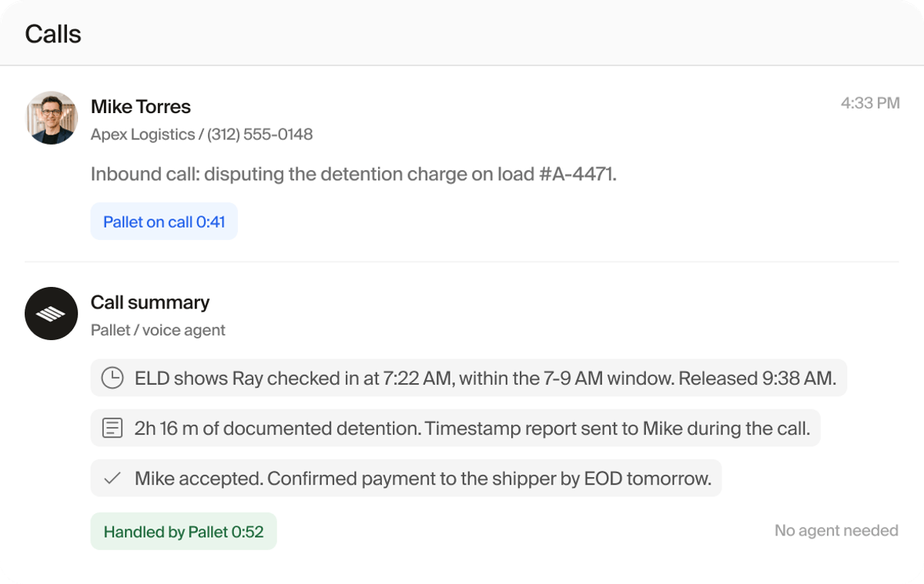Select the 2h 16 m documented detention row

[x=456, y=428]
